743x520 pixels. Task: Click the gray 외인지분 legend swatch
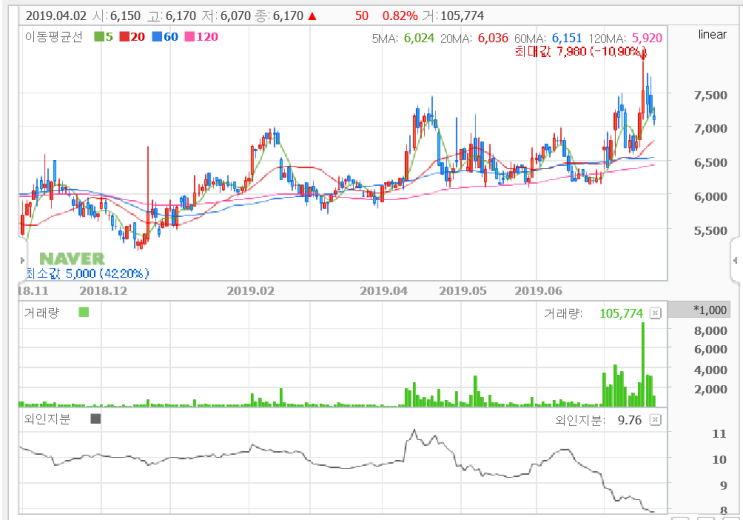pyautogui.click(x=96, y=419)
